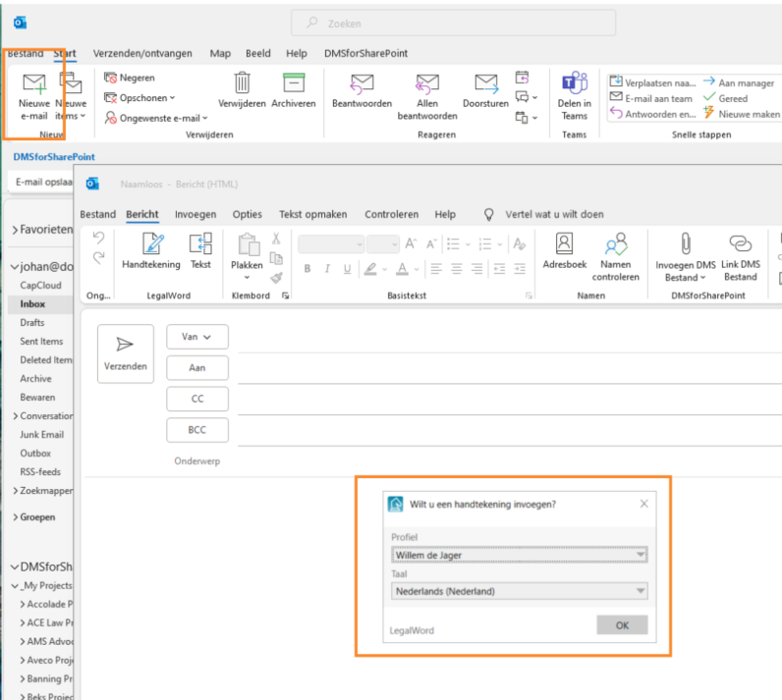782x700 pixels.
Task: Click the Beantwoorden icon
Action: 363,83
